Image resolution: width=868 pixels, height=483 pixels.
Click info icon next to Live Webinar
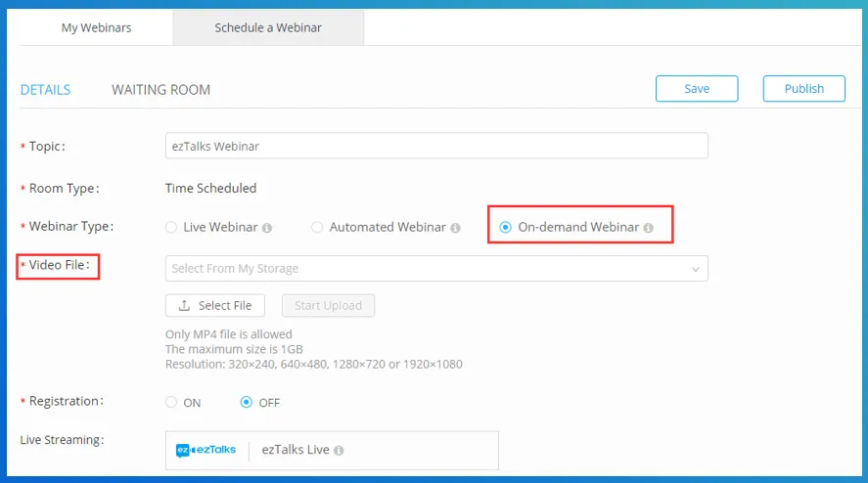(x=267, y=228)
